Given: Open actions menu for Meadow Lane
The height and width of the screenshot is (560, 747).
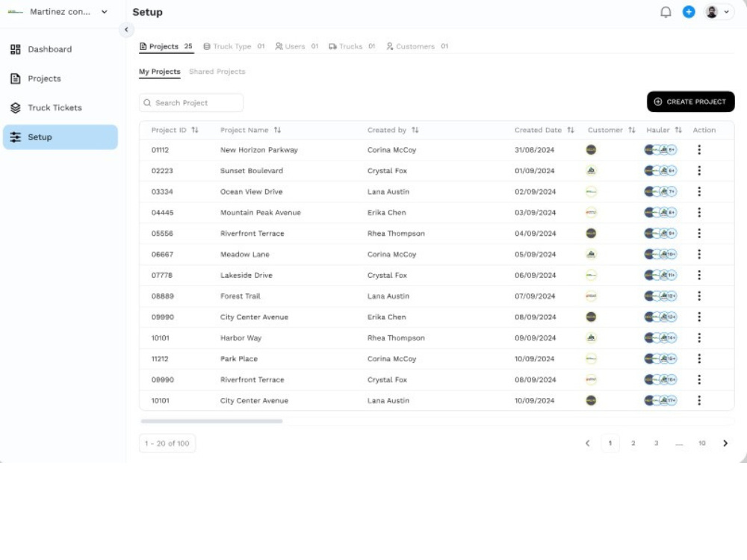Looking at the screenshot, I should click(699, 255).
